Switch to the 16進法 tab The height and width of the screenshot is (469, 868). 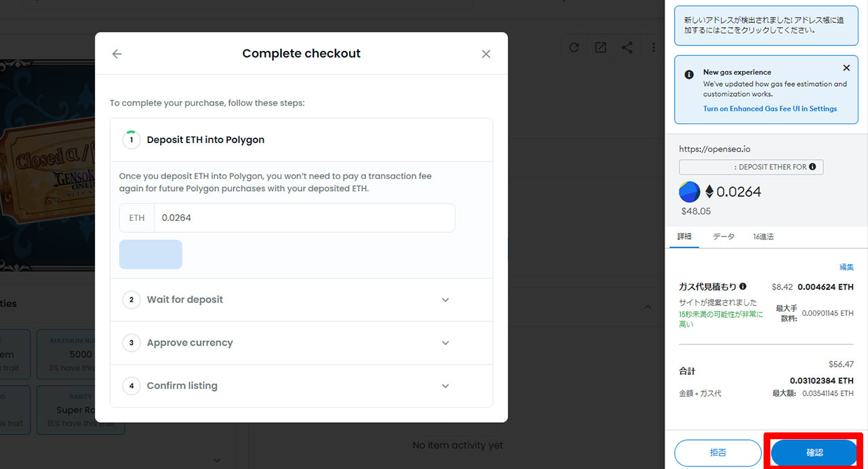[763, 237]
